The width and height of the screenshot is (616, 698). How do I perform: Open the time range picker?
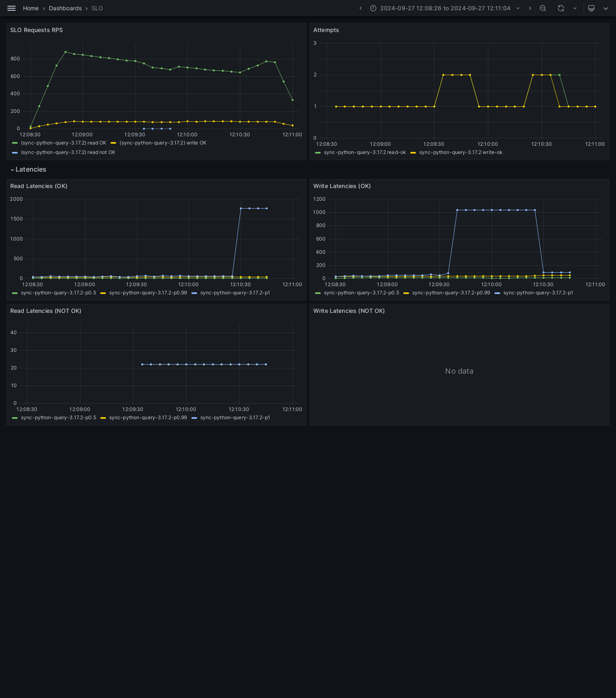click(445, 8)
